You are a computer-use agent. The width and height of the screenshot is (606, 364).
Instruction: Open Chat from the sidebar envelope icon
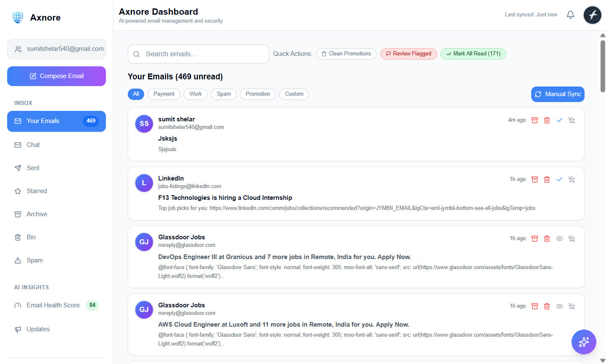(x=18, y=144)
